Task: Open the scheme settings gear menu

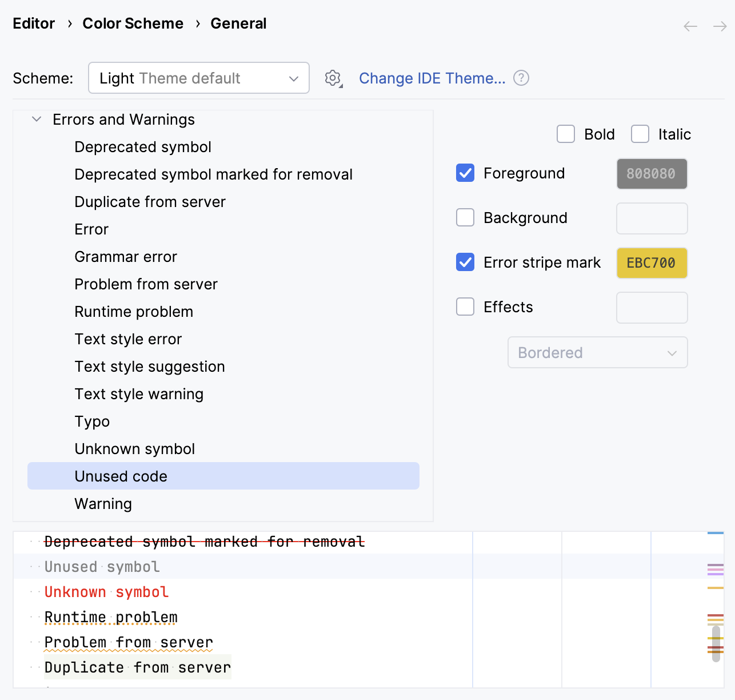Action: point(333,78)
